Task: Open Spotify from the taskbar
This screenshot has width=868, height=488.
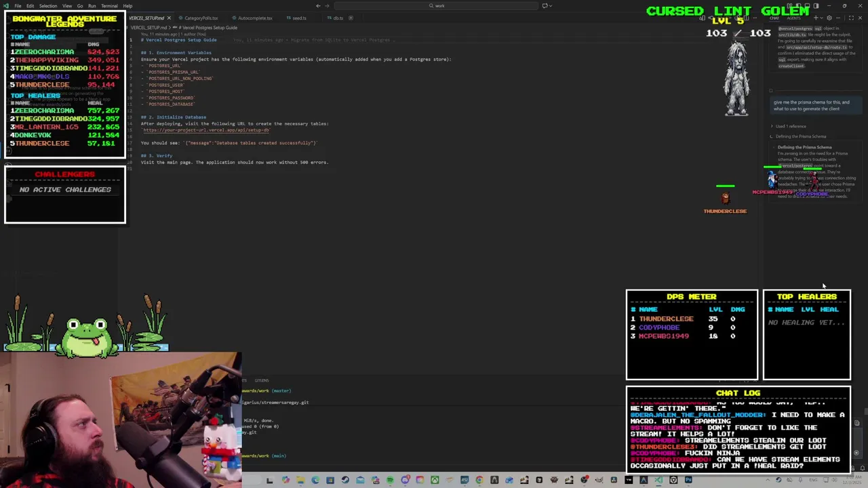Action: 391,481
